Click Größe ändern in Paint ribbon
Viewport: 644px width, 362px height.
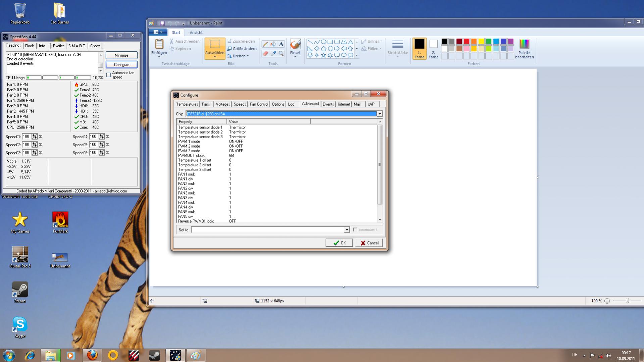(242, 49)
